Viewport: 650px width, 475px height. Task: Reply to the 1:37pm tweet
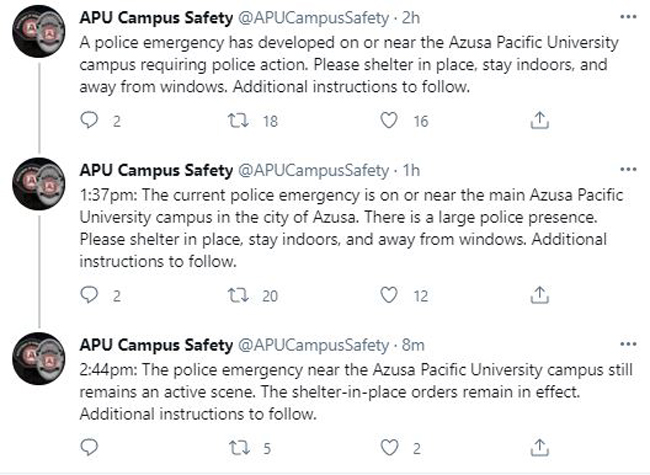coord(89,295)
